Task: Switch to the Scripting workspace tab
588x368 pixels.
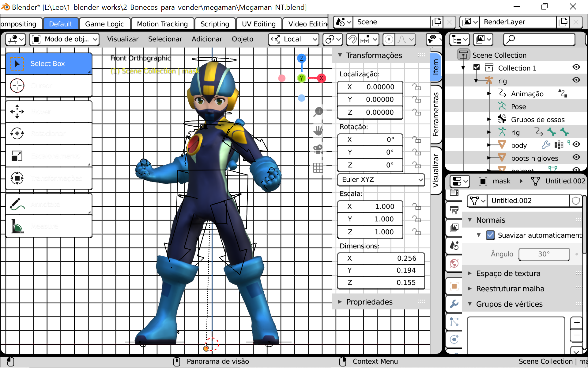Action: 215,24
